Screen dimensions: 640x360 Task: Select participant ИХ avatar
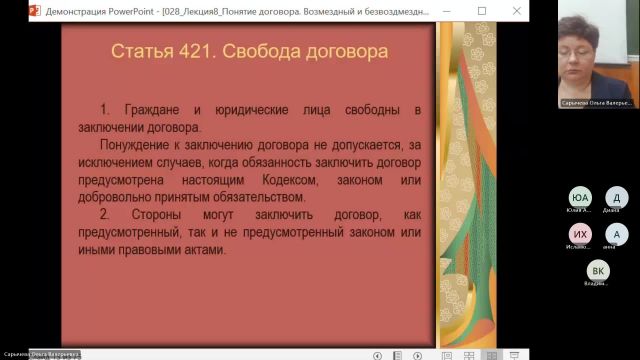pyautogui.click(x=580, y=234)
